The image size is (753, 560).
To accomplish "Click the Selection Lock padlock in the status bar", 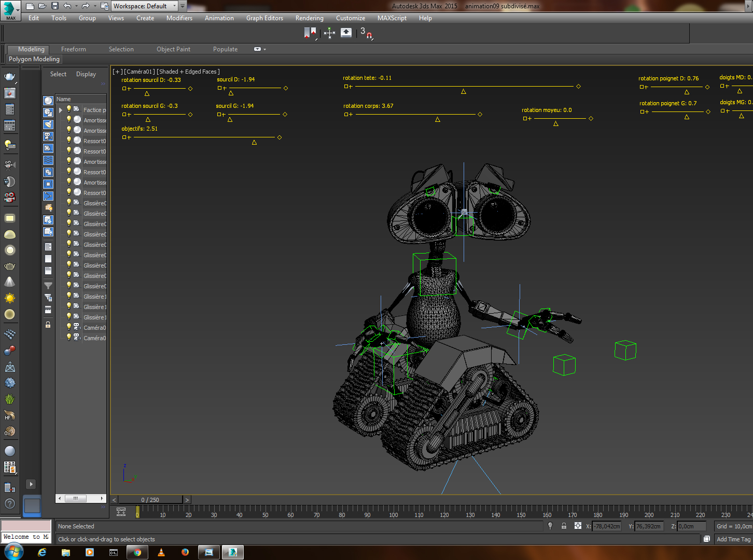I will coord(564,526).
